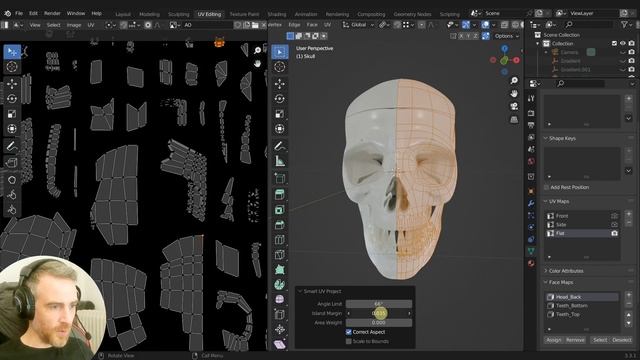Select the 3D viewport Cursor tool

[280, 67]
